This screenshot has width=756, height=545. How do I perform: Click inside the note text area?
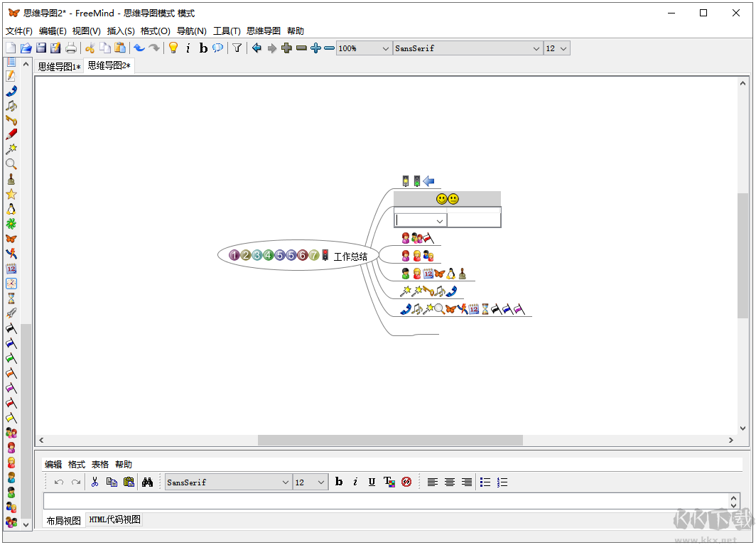386,501
